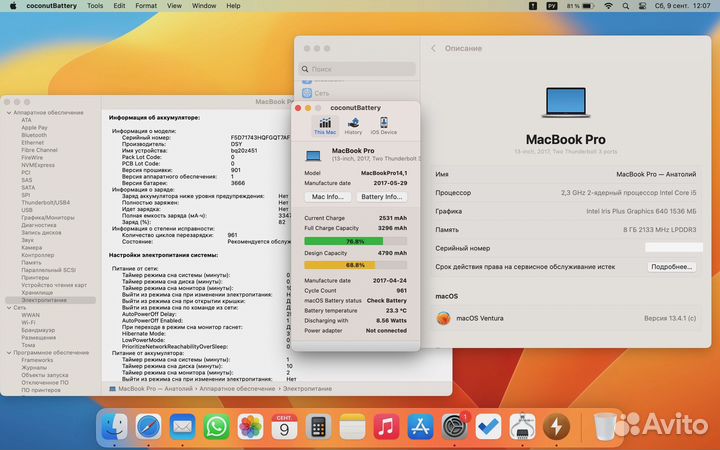Open Calendar from the Dock
This screenshot has height=450, width=720.
pyautogui.click(x=284, y=427)
